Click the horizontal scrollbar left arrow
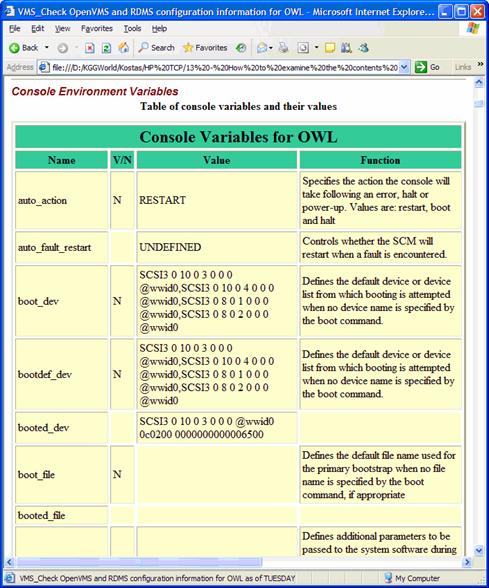The image size is (489, 588). [10, 562]
